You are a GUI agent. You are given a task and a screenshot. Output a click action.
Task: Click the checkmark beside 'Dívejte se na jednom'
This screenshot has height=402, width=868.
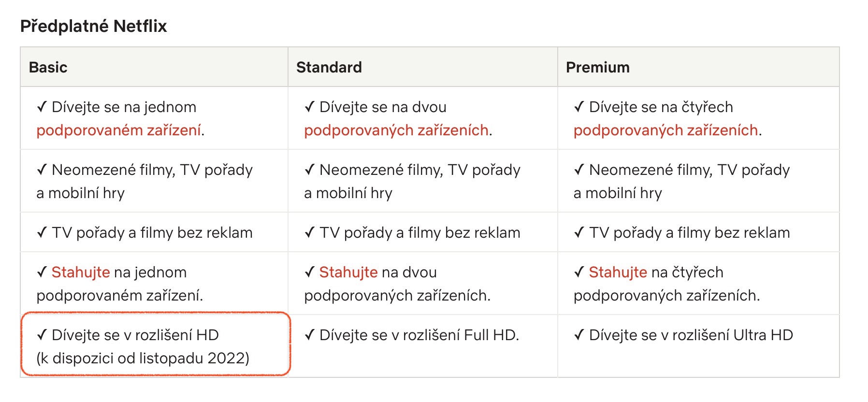click(x=42, y=107)
